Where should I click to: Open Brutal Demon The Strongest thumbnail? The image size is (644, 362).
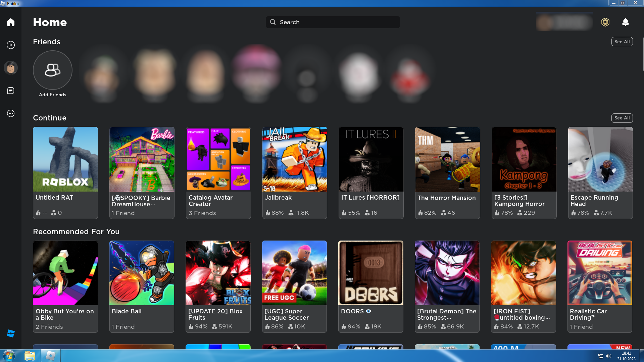click(447, 273)
